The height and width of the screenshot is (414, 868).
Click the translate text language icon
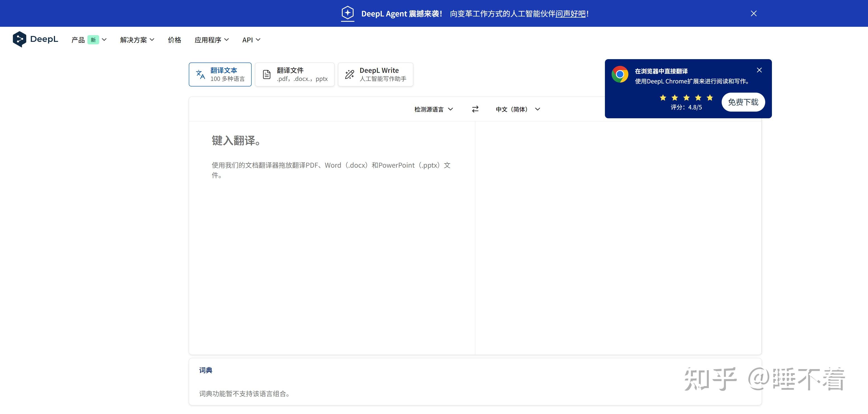point(201,74)
